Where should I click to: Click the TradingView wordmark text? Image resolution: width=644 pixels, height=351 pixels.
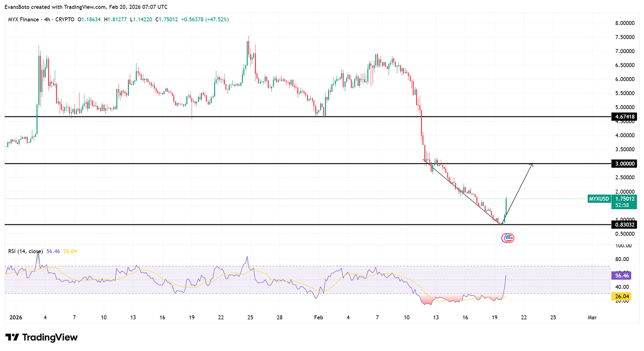(x=50, y=337)
